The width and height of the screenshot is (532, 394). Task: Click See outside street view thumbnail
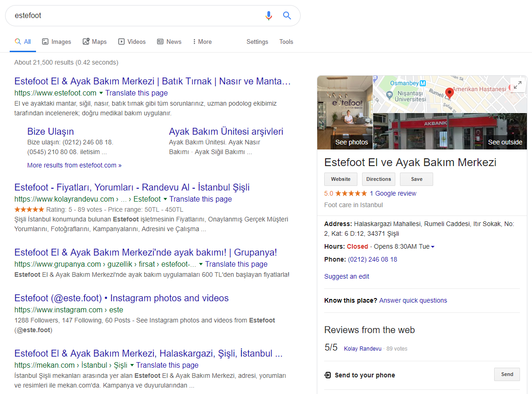click(x=450, y=131)
